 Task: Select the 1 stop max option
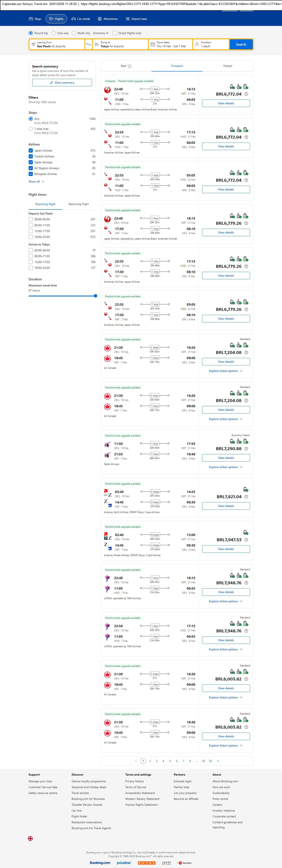(31, 129)
